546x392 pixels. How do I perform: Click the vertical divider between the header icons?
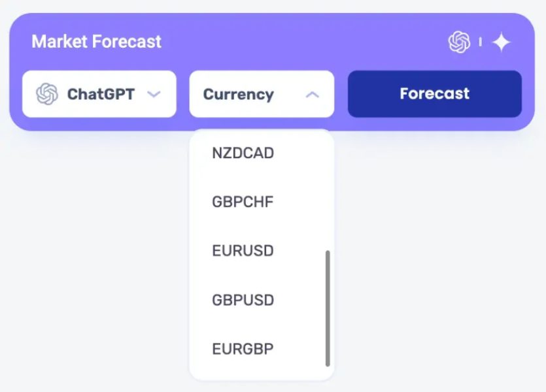[481, 42]
